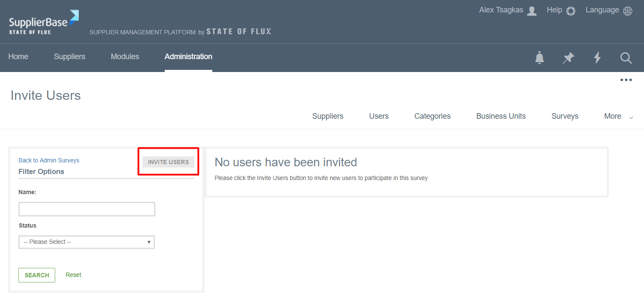The width and height of the screenshot is (644, 303).
Task: Follow the Back to Admin Surveys link
Action: 49,160
